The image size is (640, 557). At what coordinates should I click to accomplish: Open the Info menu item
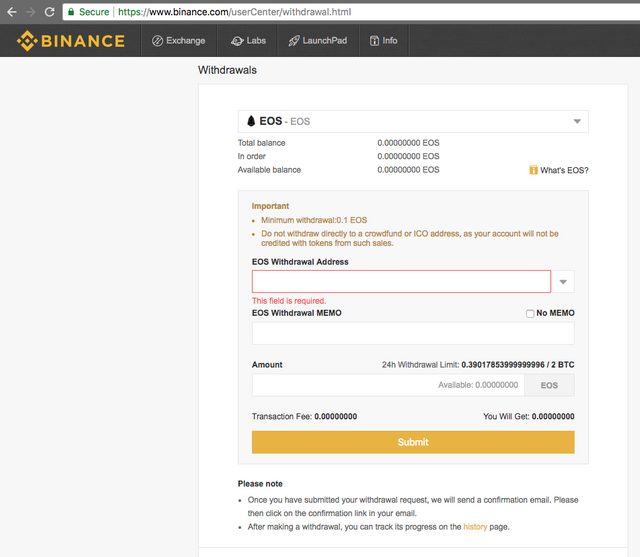click(x=384, y=41)
